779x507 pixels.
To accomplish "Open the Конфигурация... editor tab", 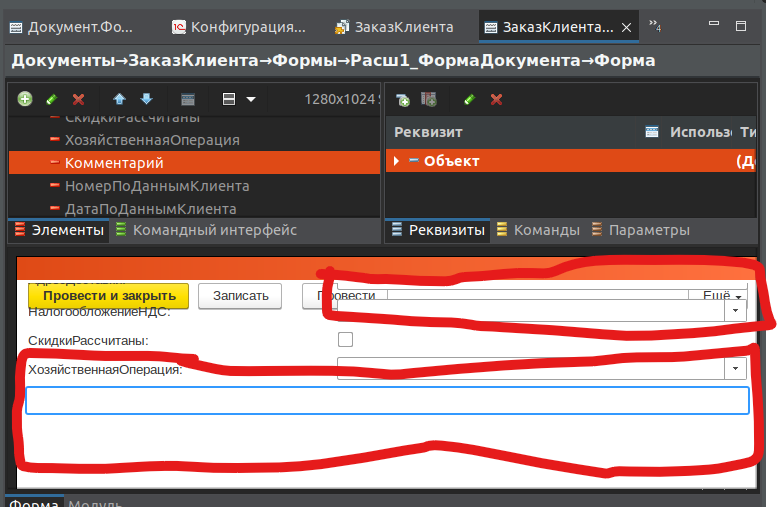I will [x=239, y=27].
